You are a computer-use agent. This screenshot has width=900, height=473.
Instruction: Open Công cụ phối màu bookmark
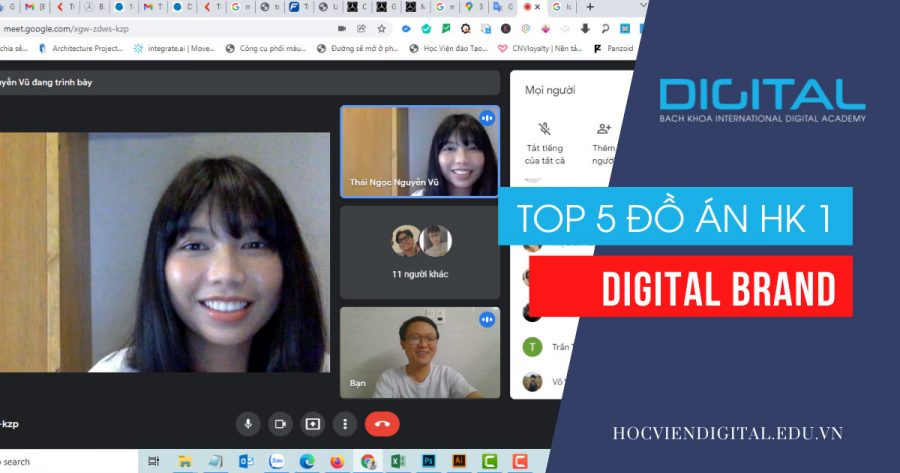click(266, 49)
